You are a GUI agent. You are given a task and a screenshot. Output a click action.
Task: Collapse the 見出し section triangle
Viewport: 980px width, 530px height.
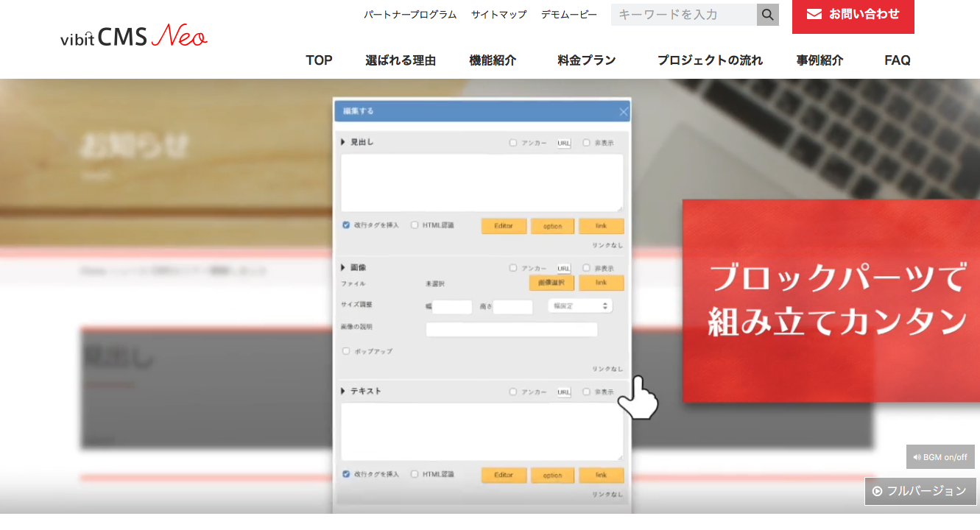(x=343, y=142)
